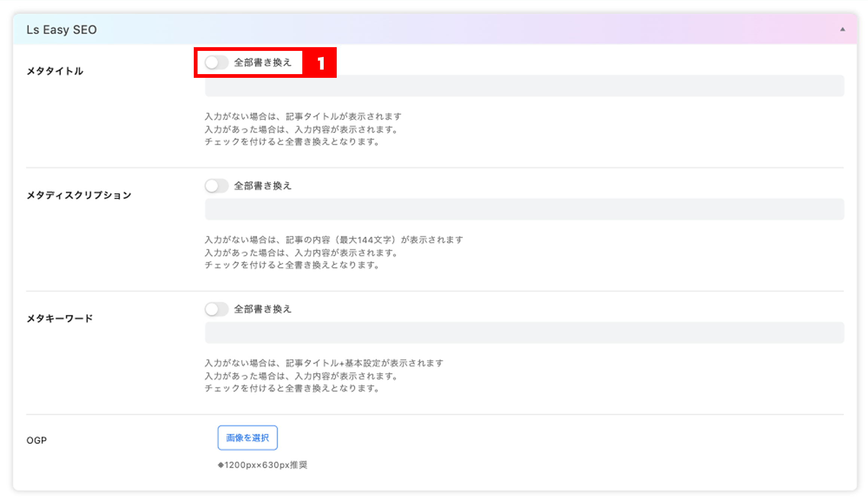This screenshot has height=500, width=868.
Task: Click the Ls Easy SEO panel title
Action: (62, 30)
